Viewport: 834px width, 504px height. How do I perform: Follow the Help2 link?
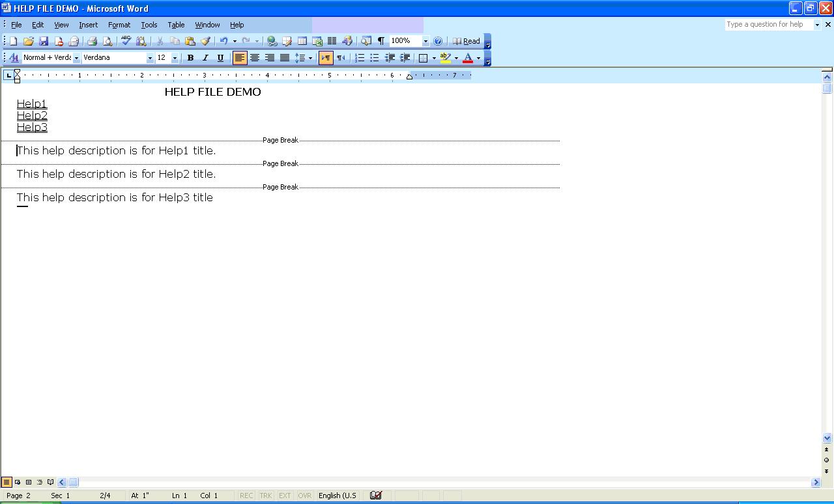[32, 115]
